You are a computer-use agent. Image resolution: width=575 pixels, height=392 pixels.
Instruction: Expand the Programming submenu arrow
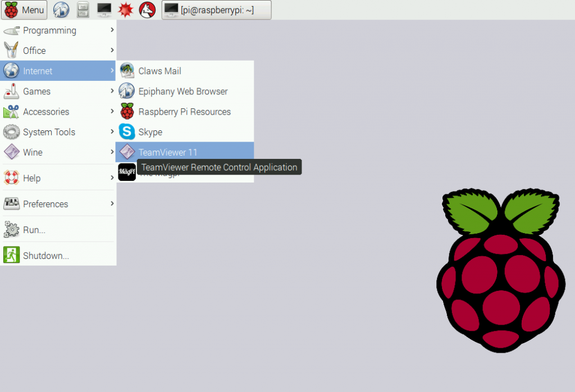pyautogui.click(x=112, y=30)
